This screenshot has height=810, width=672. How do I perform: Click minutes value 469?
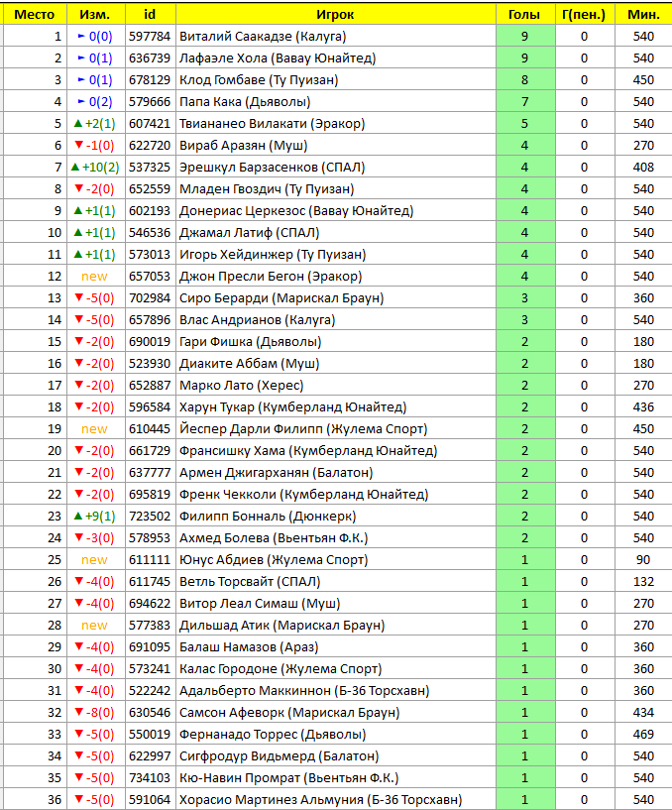643,735
